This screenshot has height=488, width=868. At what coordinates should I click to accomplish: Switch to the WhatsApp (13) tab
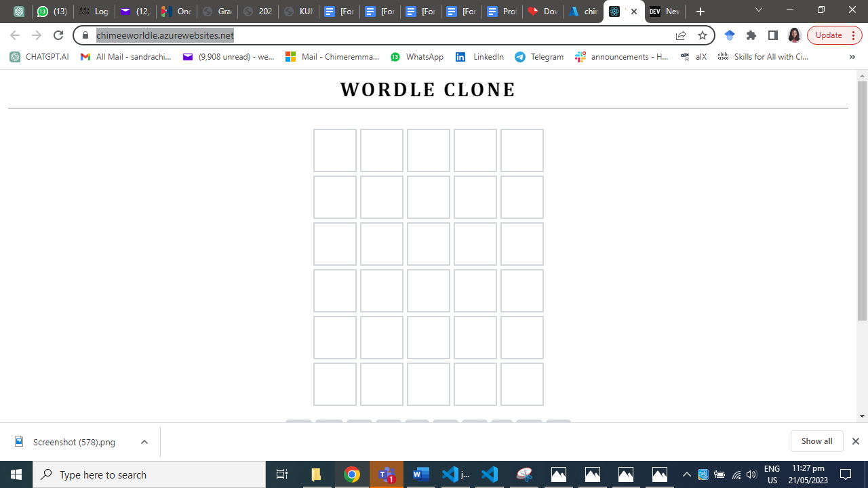pos(52,12)
